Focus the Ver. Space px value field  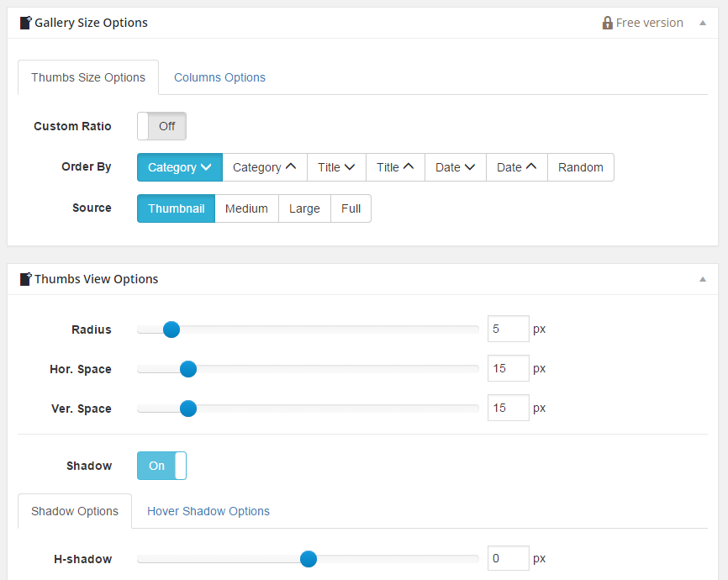509,408
